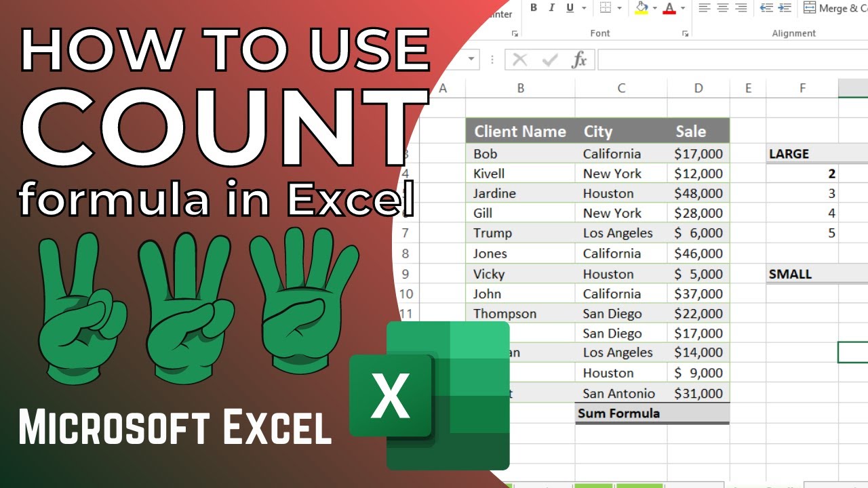Click the SMALL heading cell
Image resolution: width=868 pixels, height=488 pixels.
pyautogui.click(x=802, y=274)
